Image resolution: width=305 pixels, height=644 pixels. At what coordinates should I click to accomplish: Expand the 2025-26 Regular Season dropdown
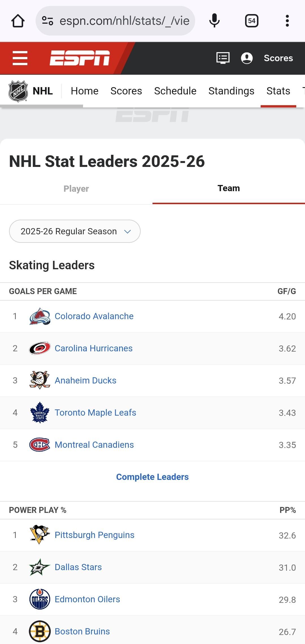[75, 231]
